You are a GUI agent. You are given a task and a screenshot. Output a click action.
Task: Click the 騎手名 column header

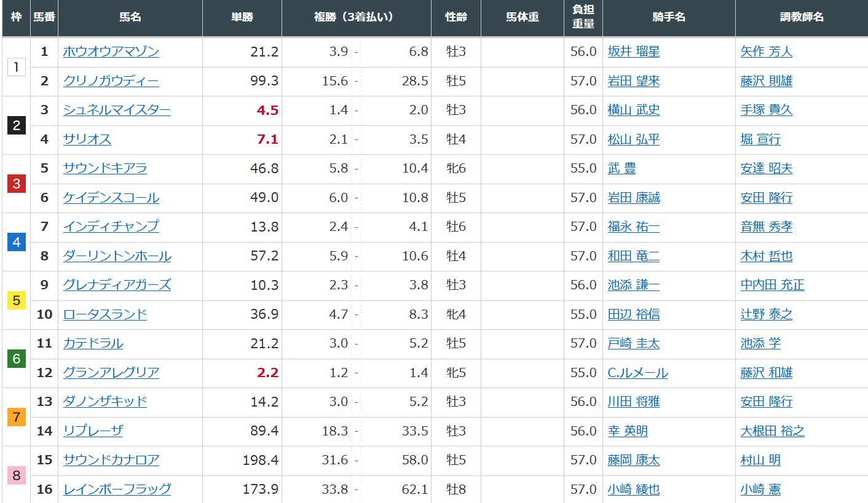coord(668,17)
